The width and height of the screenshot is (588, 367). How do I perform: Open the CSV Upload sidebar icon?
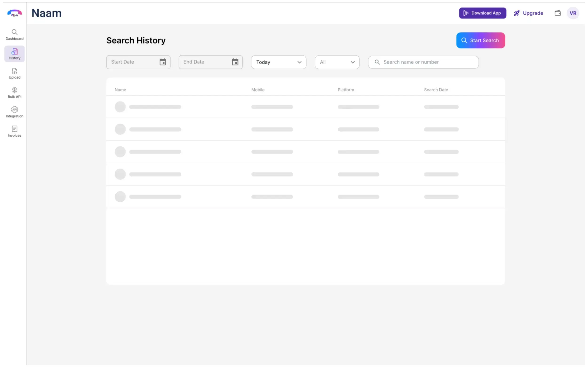[14, 71]
